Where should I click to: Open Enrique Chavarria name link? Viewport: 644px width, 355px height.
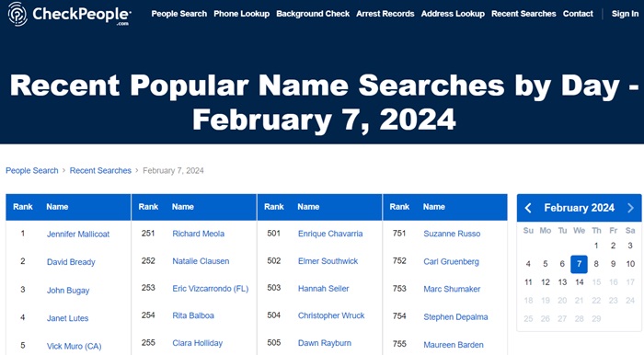coord(330,234)
